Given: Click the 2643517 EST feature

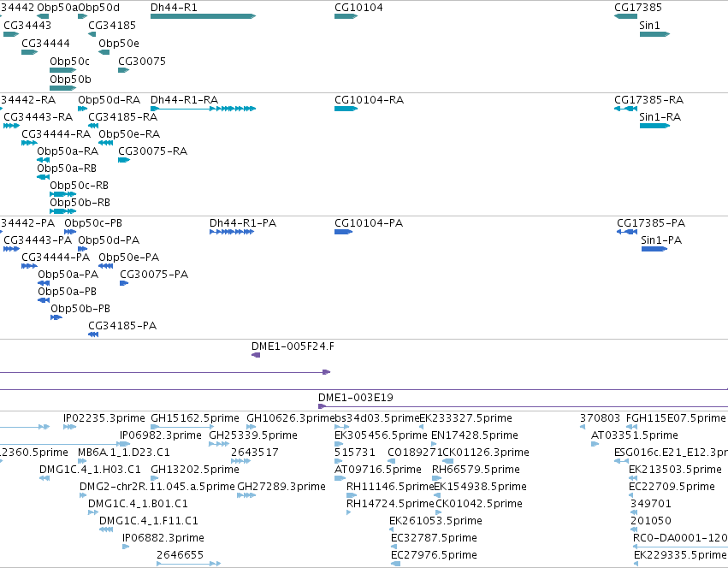Looking at the screenshot, I should [x=240, y=461].
